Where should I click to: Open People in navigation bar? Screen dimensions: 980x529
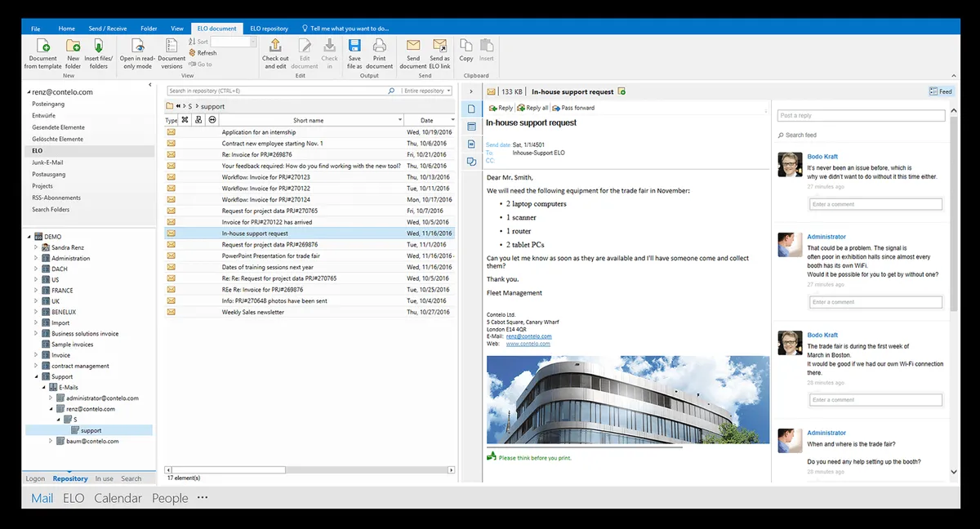click(170, 498)
